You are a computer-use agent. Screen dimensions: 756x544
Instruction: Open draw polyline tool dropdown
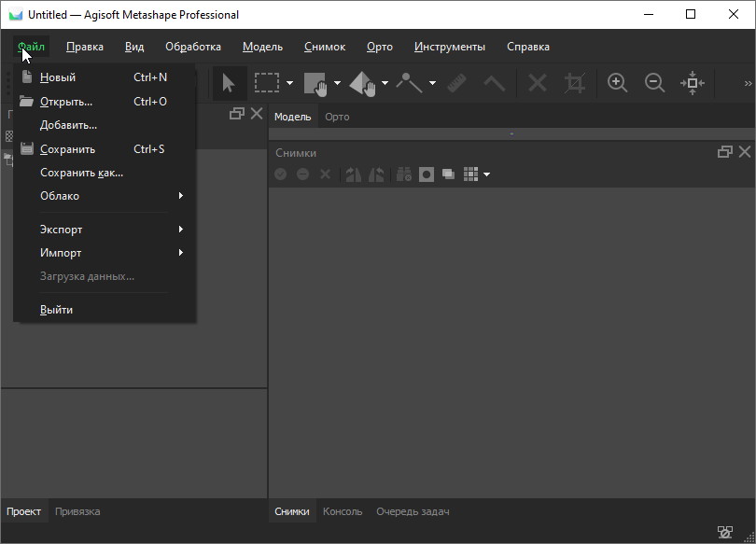(x=432, y=83)
